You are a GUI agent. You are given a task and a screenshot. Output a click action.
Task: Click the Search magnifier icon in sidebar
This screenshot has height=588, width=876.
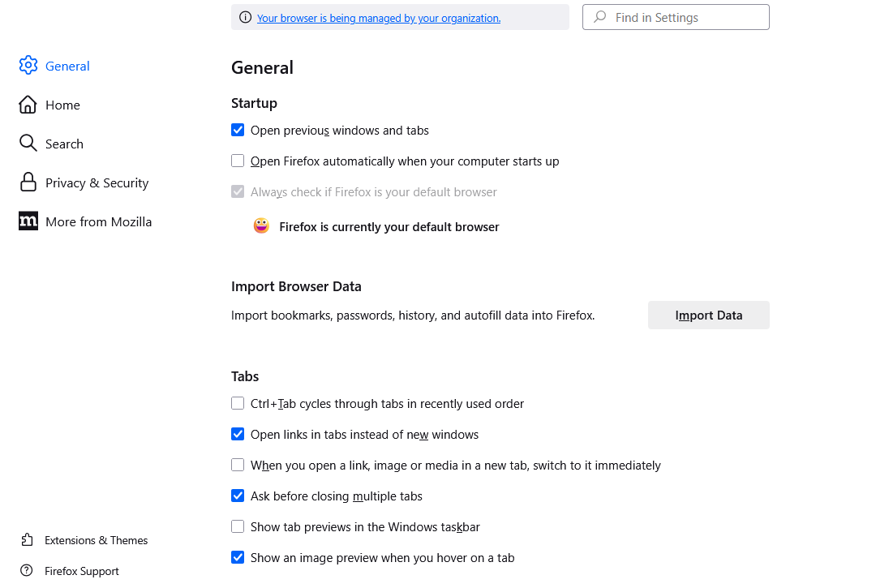[x=28, y=144]
